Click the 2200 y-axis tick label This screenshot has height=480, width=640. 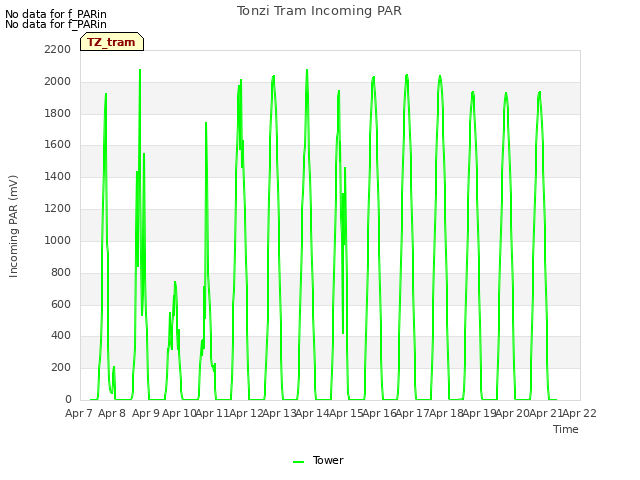coord(58,49)
